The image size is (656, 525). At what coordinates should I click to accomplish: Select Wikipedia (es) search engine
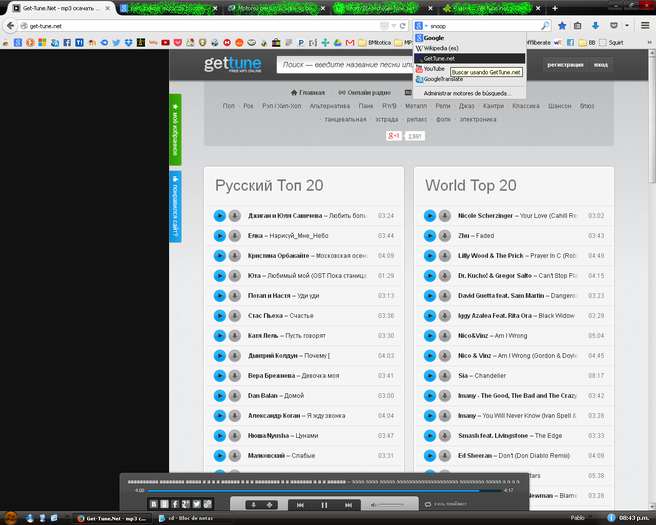click(x=469, y=48)
